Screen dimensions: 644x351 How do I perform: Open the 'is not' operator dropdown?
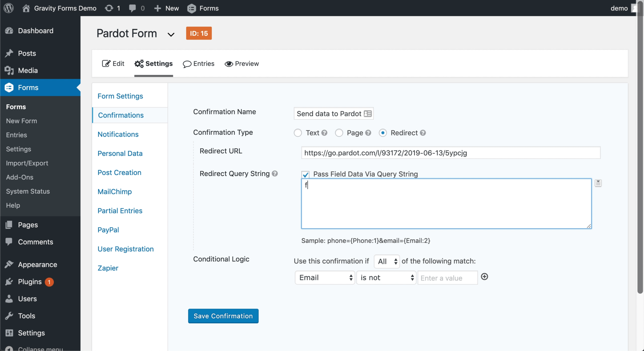click(x=386, y=278)
